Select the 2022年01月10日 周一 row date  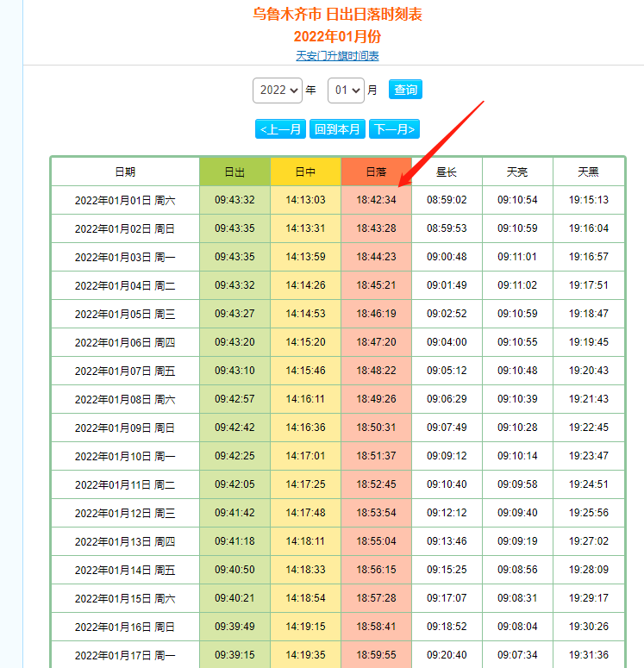click(x=125, y=456)
